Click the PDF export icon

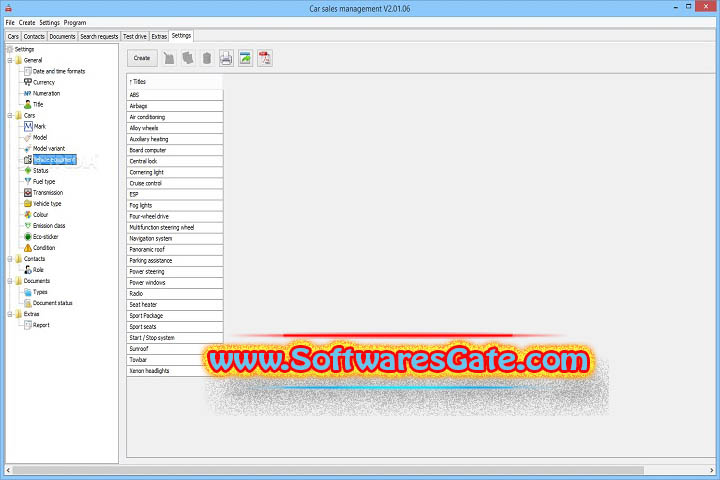[265, 58]
